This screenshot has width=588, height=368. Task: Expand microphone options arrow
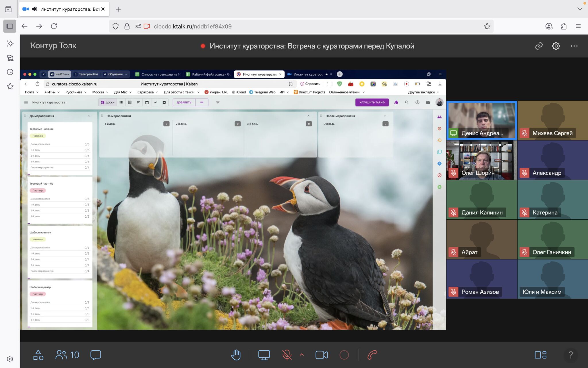tap(302, 355)
